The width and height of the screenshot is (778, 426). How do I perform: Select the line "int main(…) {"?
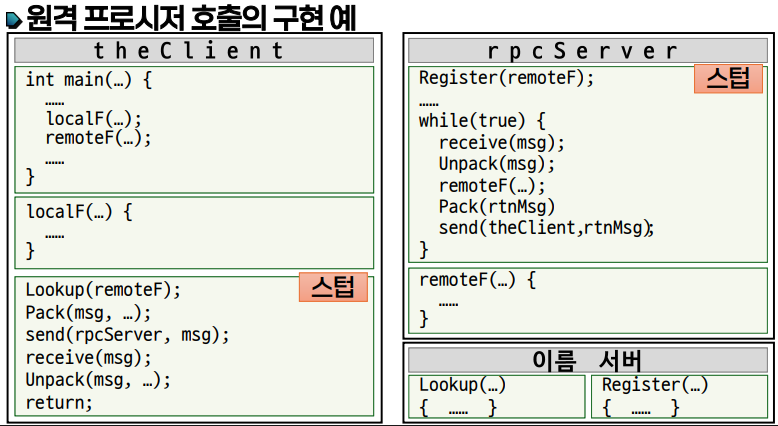click(89, 80)
